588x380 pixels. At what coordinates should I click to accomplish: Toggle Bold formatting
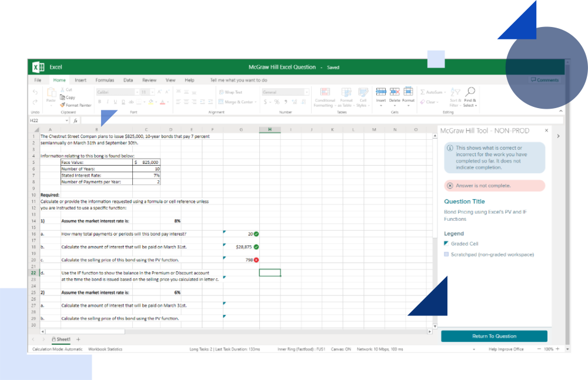[x=99, y=102]
